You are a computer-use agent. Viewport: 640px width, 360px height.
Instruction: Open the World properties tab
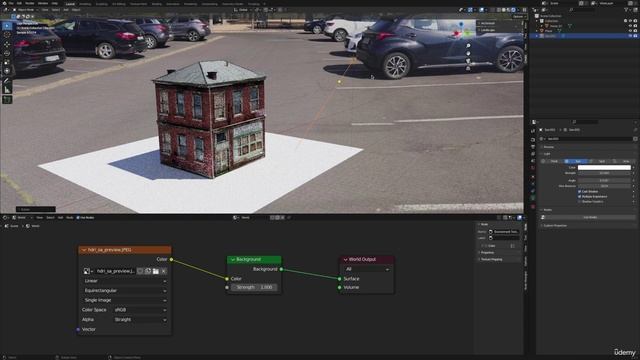pos(533,168)
